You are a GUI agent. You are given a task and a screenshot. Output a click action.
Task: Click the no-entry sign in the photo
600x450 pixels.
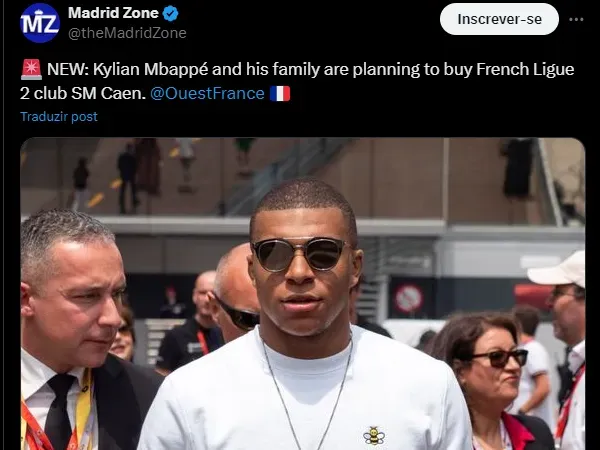tap(408, 297)
